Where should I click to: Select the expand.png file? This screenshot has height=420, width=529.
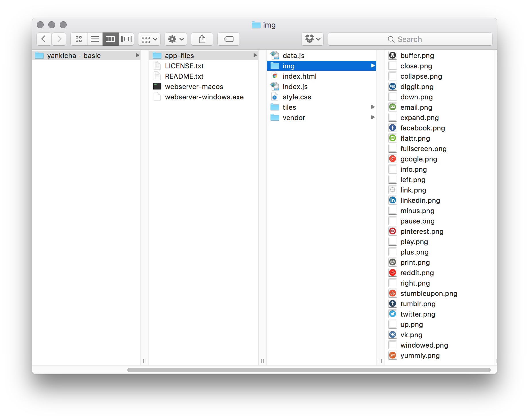click(x=439, y=117)
